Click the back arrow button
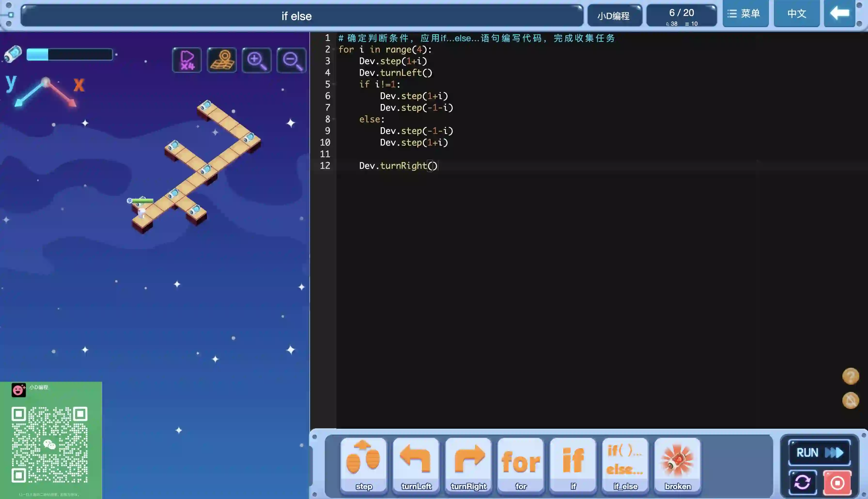The width and height of the screenshot is (868, 499). click(839, 14)
